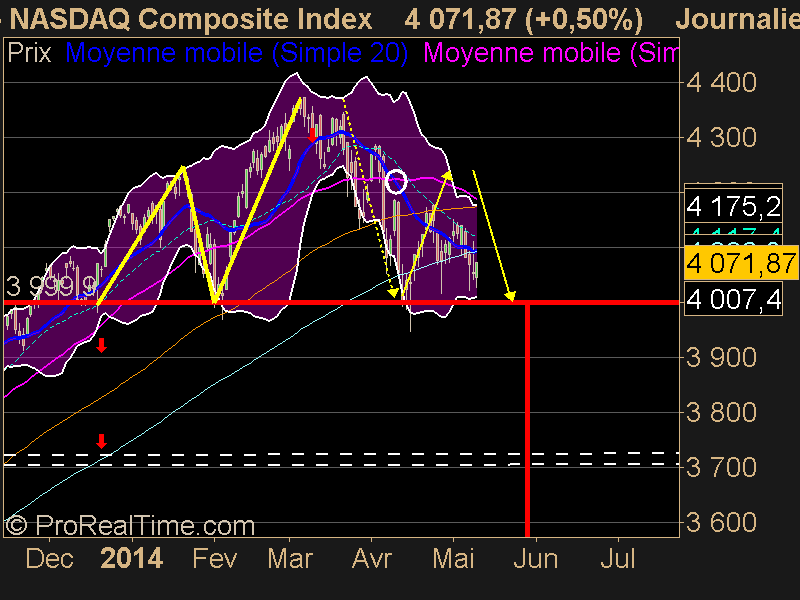
Task: Click the 3 999,9 level label on chart
Action: coord(51,286)
